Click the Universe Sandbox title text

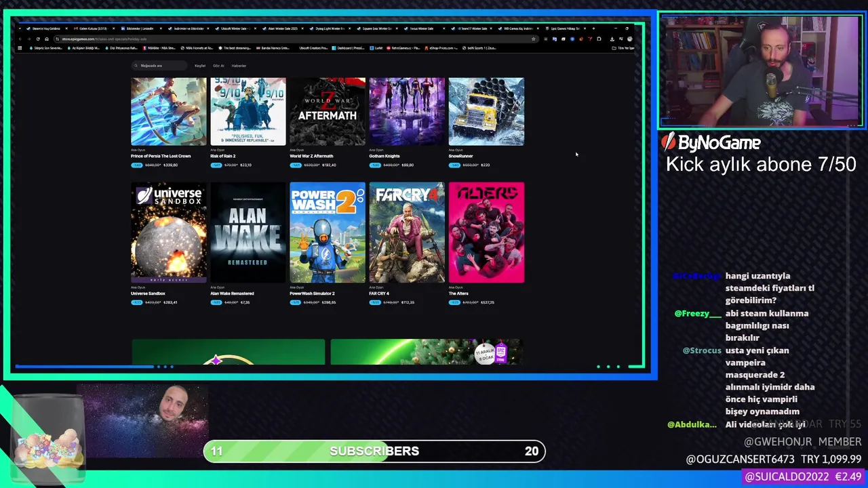148,293
